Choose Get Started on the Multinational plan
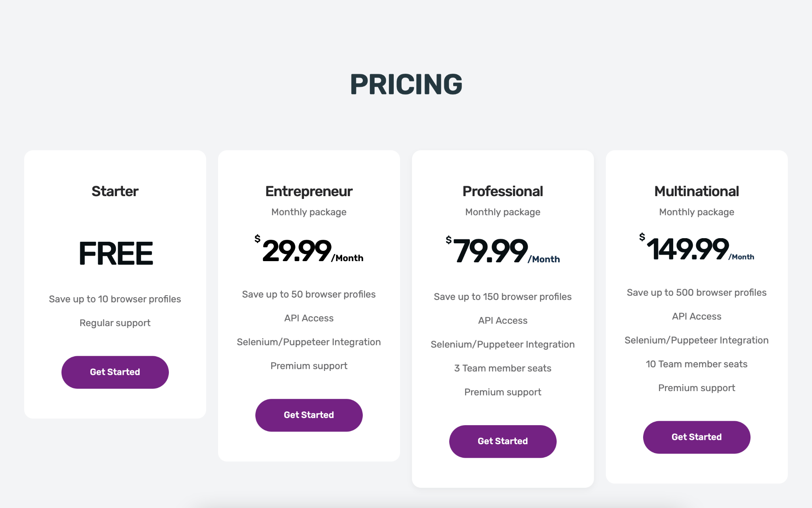Screen dimensions: 812x508 (x=697, y=437)
